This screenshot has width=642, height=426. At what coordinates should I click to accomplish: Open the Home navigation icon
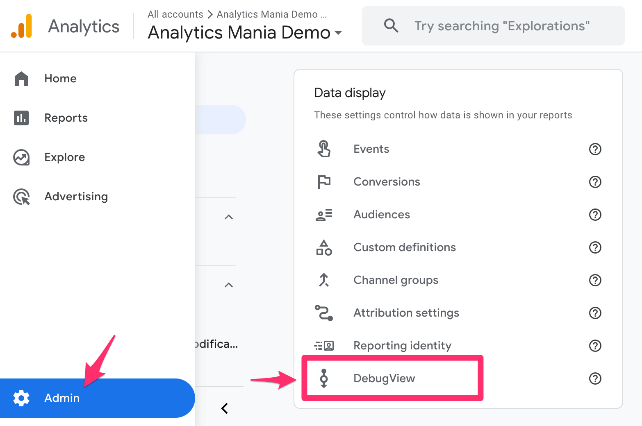pyautogui.click(x=21, y=78)
